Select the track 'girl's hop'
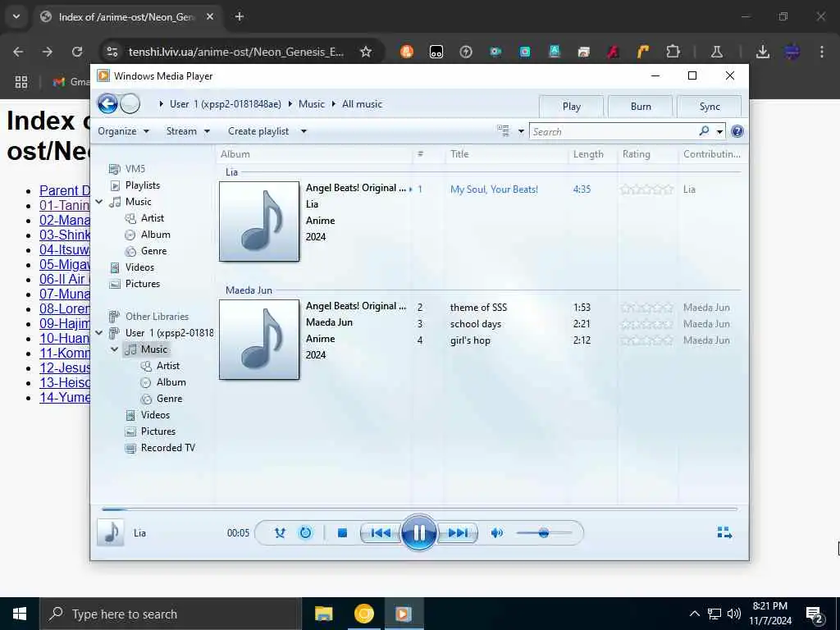Image resolution: width=840 pixels, height=630 pixels. click(x=470, y=340)
